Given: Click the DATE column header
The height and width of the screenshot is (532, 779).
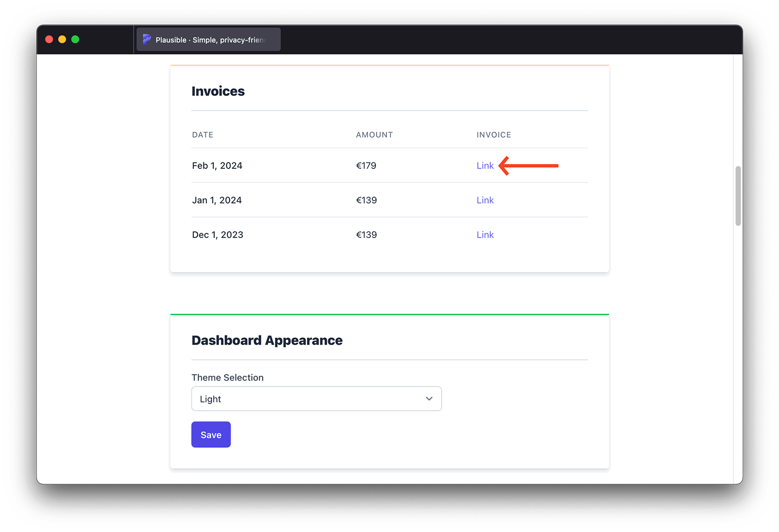Looking at the screenshot, I should (x=202, y=135).
